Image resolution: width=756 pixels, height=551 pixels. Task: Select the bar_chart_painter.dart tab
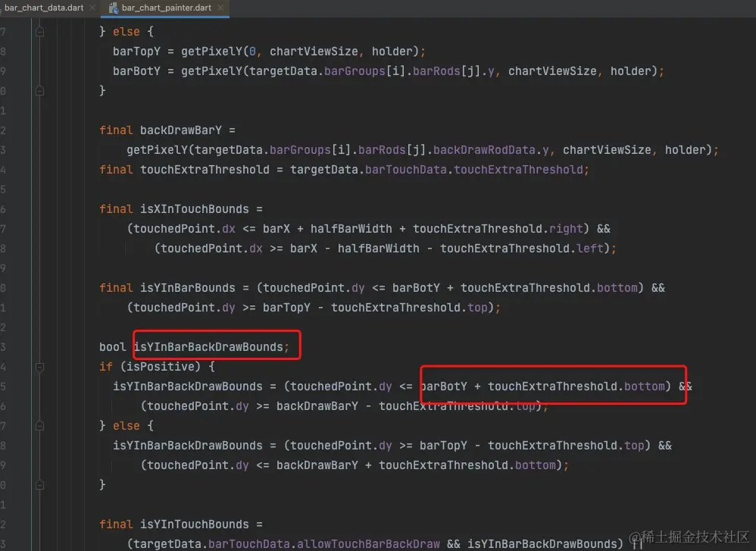click(167, 8)
